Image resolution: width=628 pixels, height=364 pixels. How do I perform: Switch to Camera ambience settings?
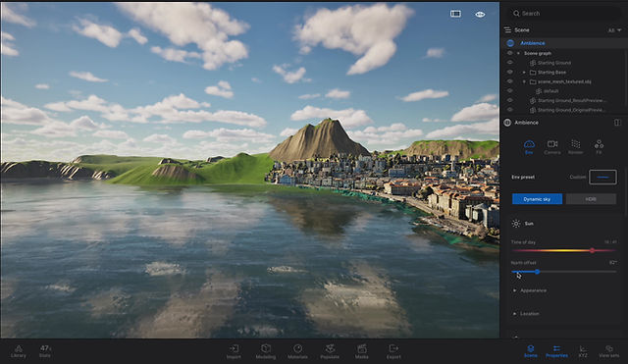[x=552, y=147]
